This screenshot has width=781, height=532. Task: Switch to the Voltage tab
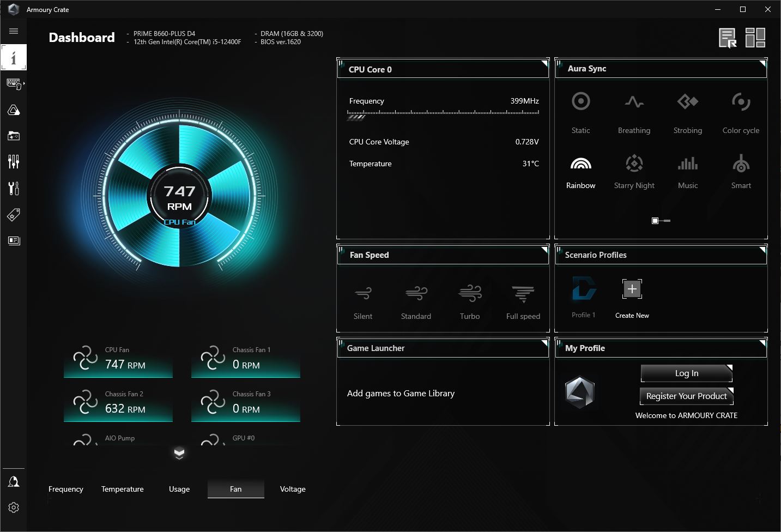293,489
